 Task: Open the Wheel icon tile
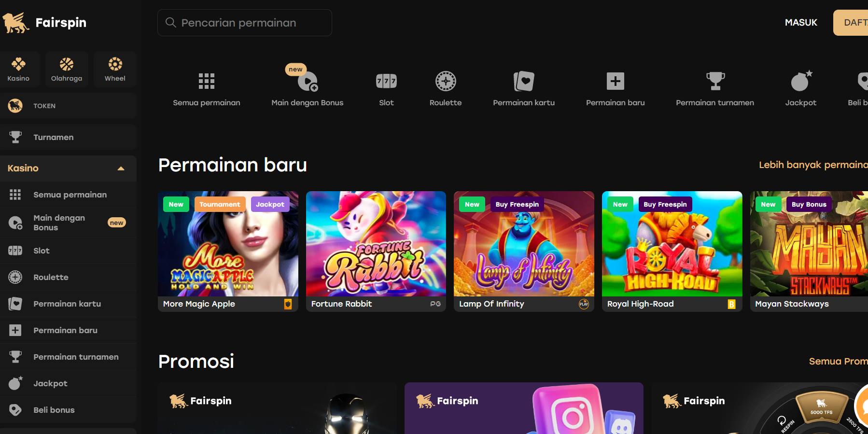(115, 69)
